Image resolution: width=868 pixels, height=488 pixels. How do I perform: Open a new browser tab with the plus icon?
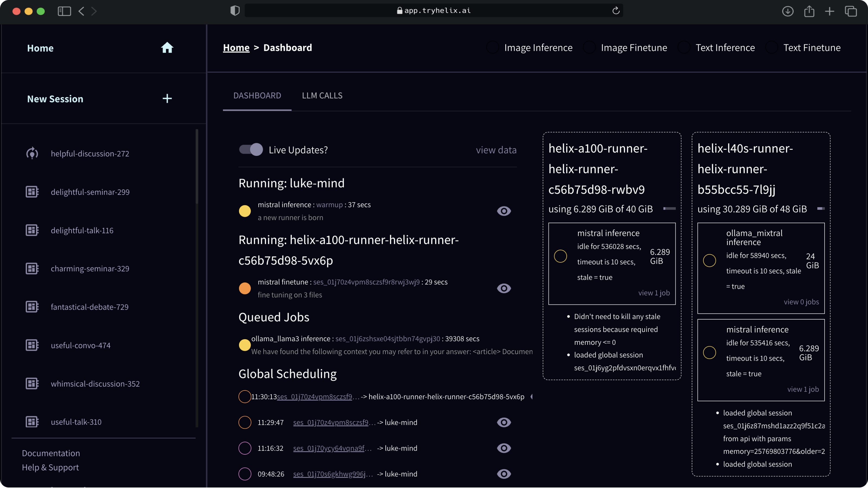(x=829, y=11)
